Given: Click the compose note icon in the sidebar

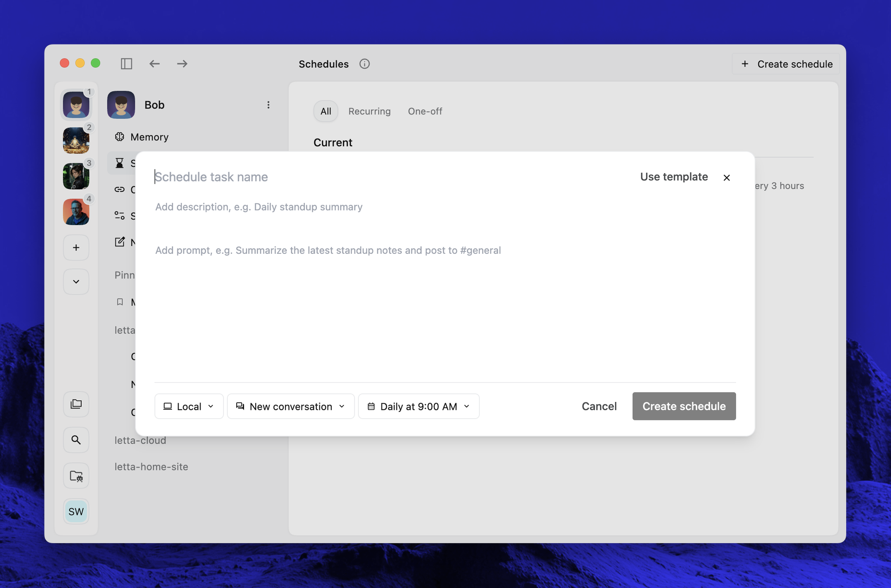Looking at the screenshot, I should click(120, 242).
